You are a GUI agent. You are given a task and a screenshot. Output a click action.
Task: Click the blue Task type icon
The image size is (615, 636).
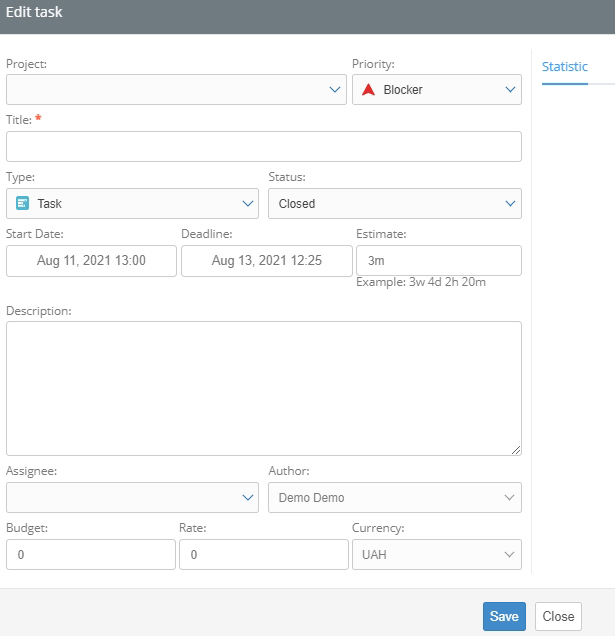click(22, 203)
